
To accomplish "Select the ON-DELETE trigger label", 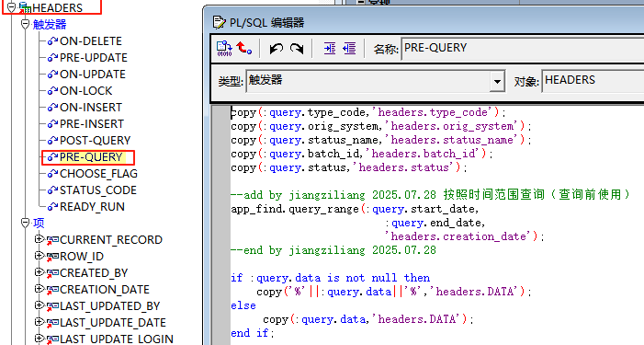I will [91, 41].
